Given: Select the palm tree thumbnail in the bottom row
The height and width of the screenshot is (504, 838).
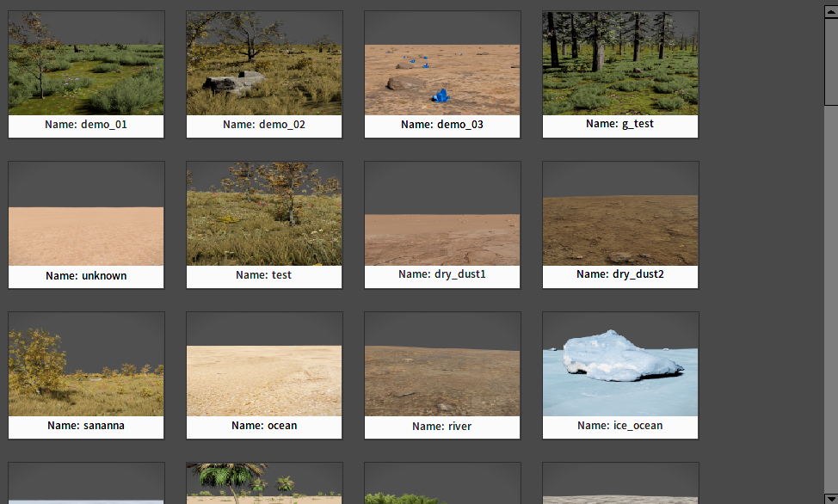Looking at the screenshot, I should tap(264, 483).
